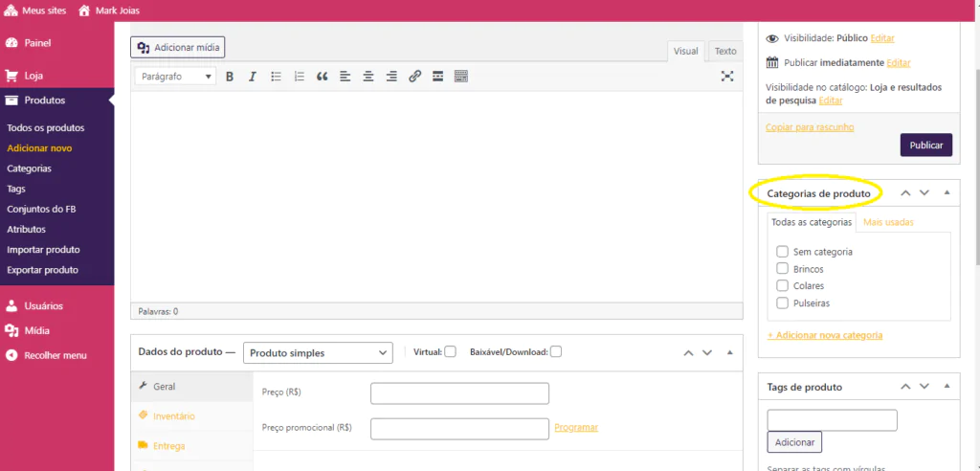Move Categorias de produto panel down
Image resolution: width=980 pixels, height=471 pixels.
(924, 193)
